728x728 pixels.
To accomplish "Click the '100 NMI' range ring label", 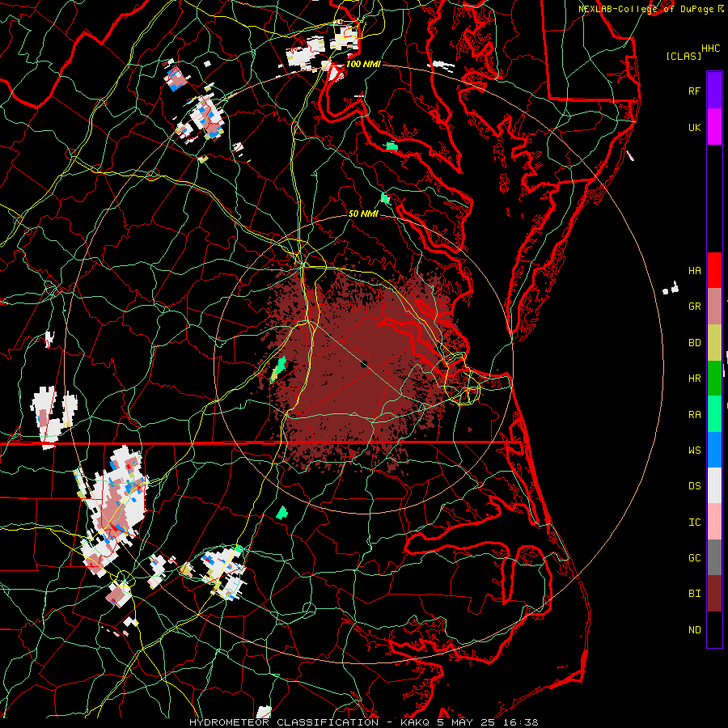I will 363,64.
